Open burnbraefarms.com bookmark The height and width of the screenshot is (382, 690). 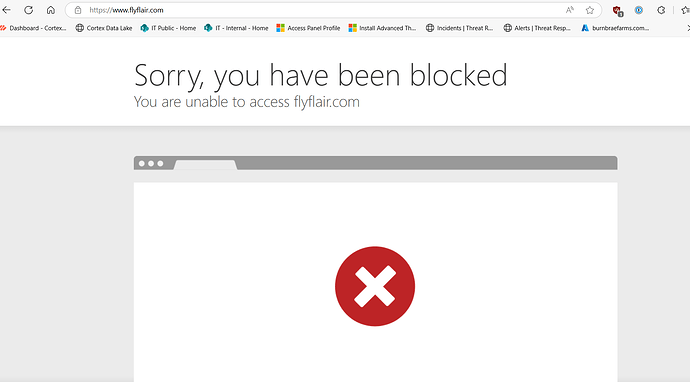[615, 28]
